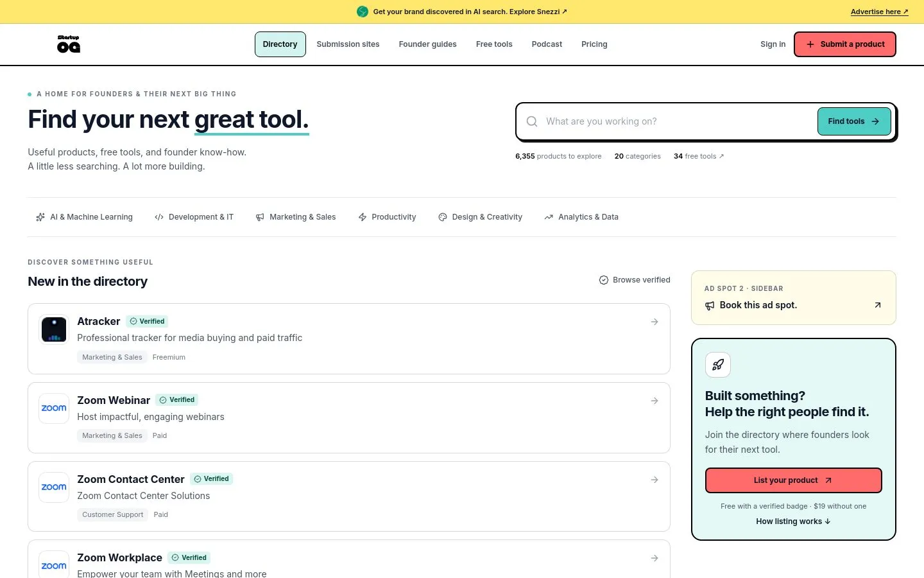The image size is (924, 578).
Task: Click the Zoom Webinar logo icon
Action: click(x=54, y=408)
